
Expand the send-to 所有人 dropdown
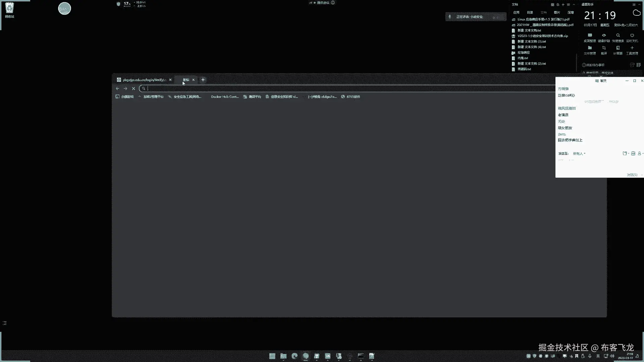(579, 154)
